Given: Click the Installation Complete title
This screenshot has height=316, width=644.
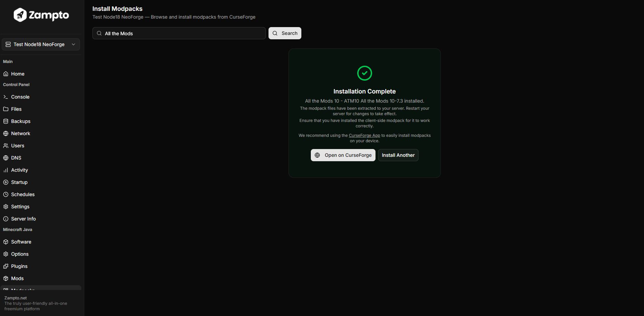Looking at the screenshot, I should click(x=365, y=91).
